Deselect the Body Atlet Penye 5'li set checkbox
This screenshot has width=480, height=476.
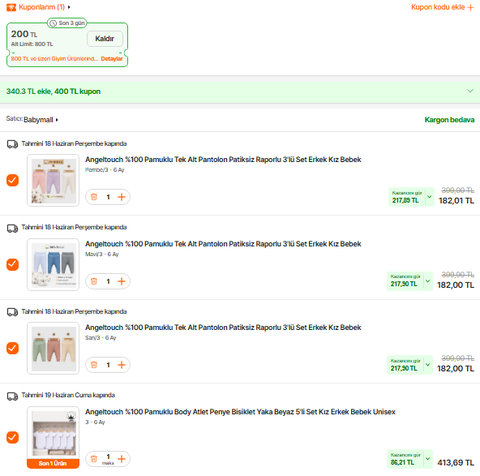pyautogui.click(x=13, y=437)
